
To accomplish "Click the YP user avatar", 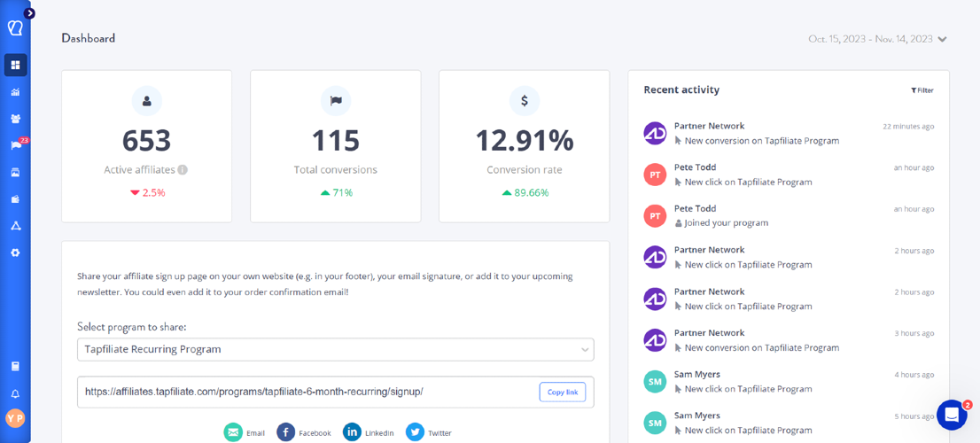I will pyautogui.click(x=16, y=418).
